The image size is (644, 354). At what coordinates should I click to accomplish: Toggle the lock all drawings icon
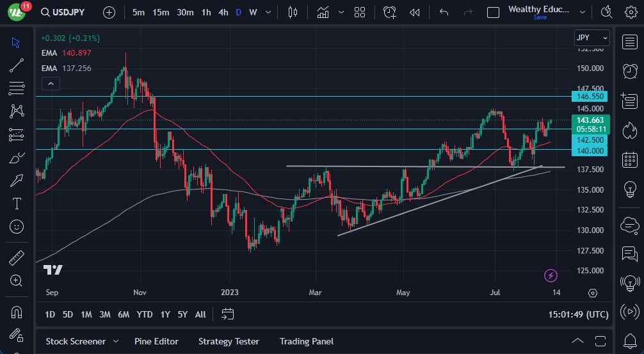click(17, 335)
